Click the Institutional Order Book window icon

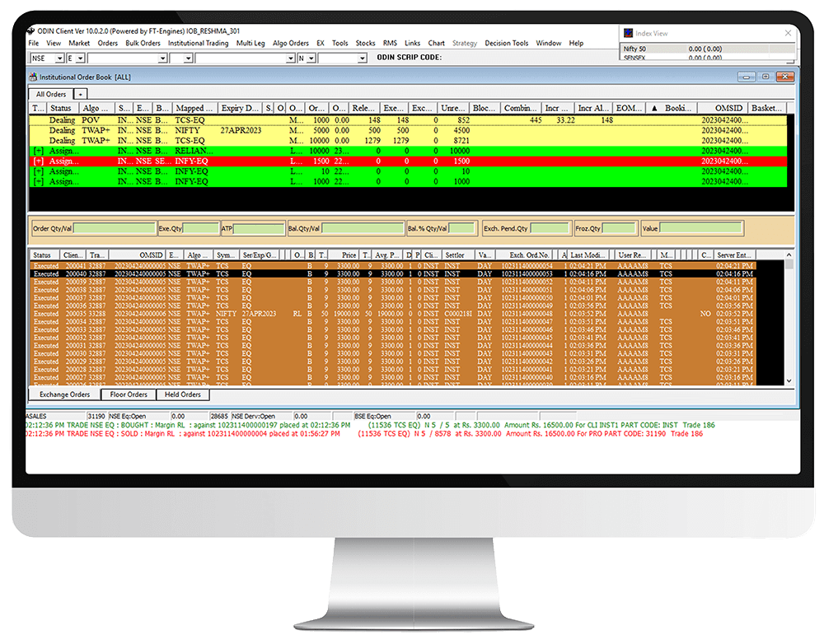tap(33, 77)
